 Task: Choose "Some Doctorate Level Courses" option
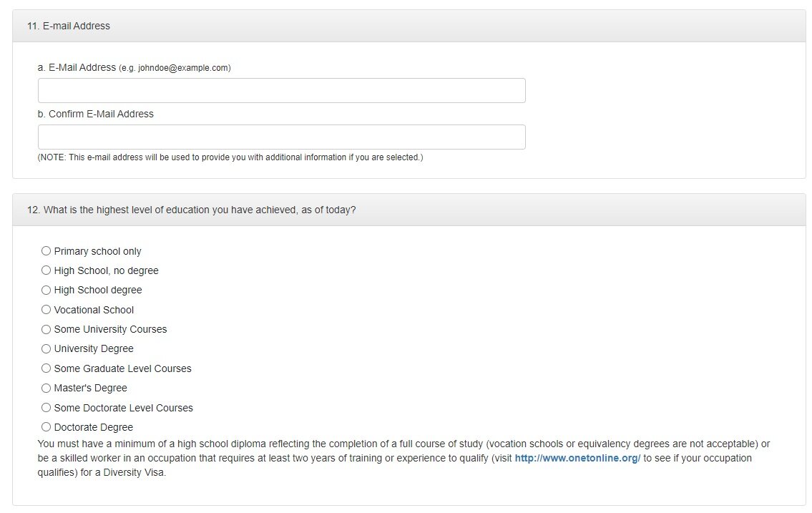click(x=47, y=408)
